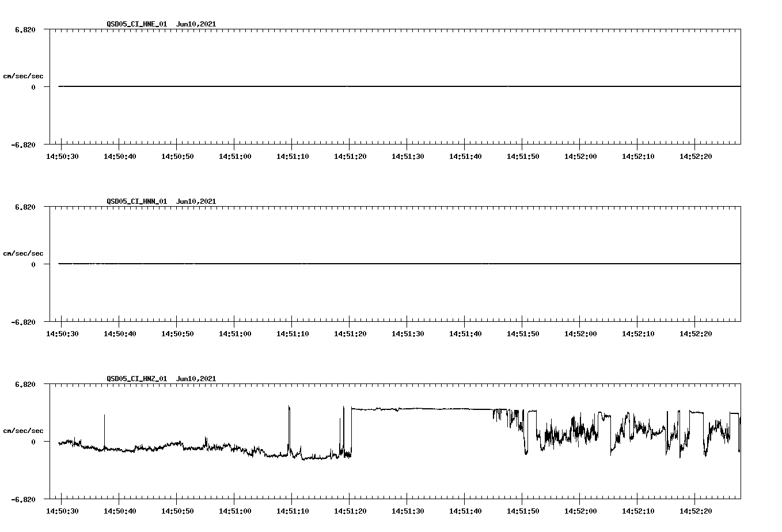Click the HNZ spike near 14:51:10

click(289, 429)
